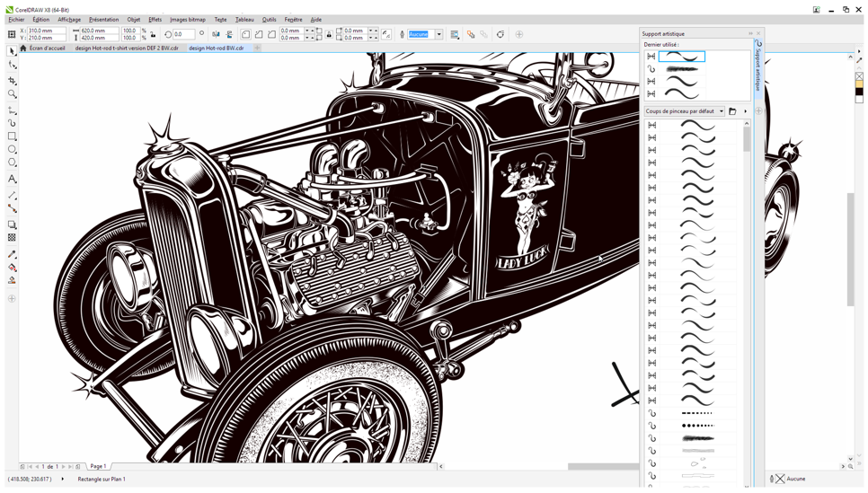Open Coups de pinceau par défaut dropdown

[x=684, y=111]
